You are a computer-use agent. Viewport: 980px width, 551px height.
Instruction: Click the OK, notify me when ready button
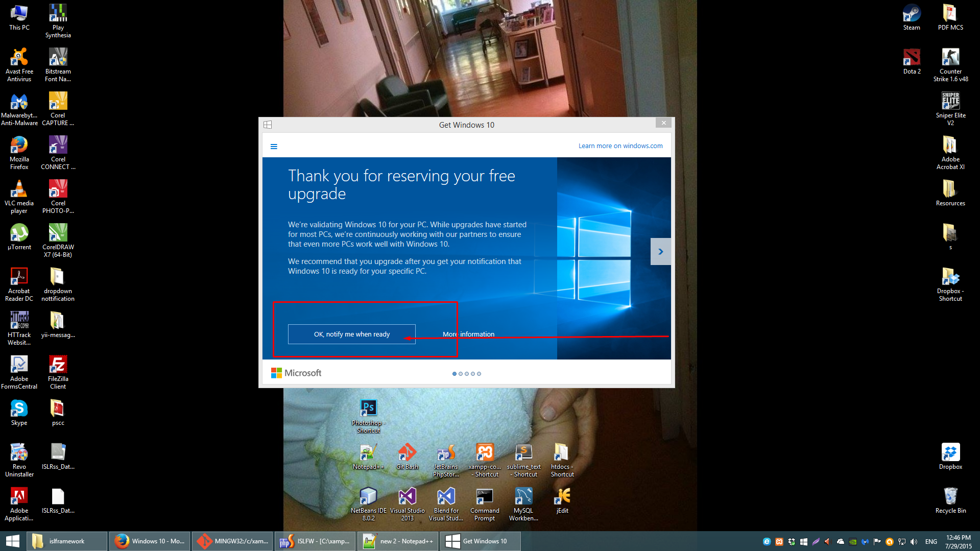[x=352, y=334]
